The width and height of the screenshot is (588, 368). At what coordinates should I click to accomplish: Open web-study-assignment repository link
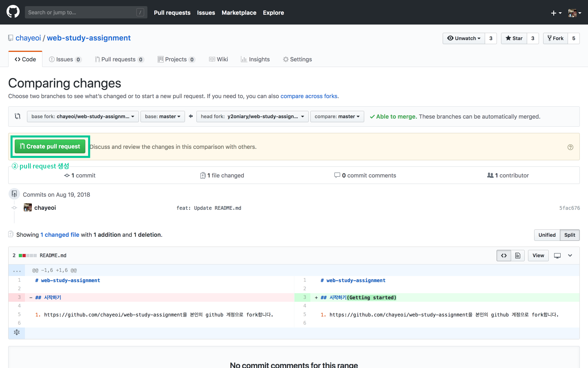coord(89,38)
